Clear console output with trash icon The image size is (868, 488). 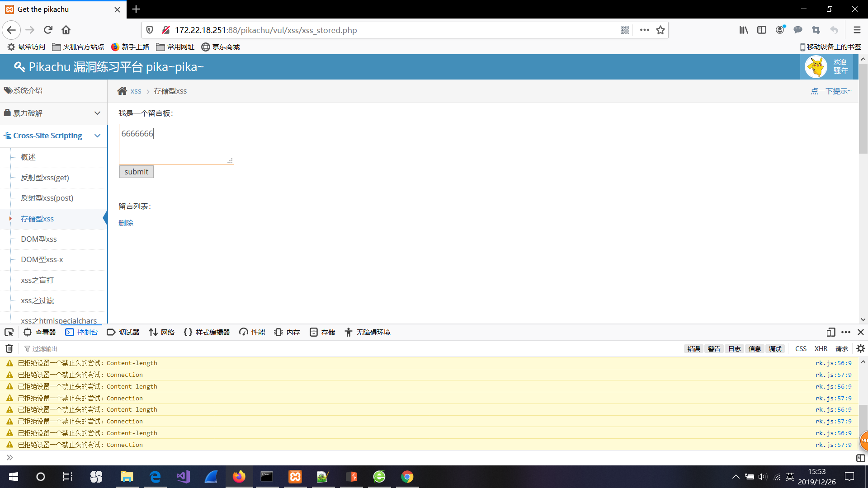point(9,348)
